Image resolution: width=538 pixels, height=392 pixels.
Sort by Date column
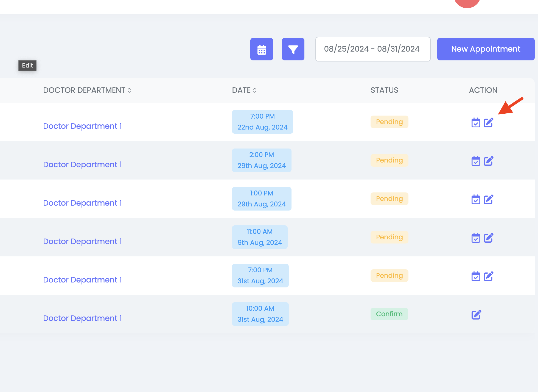[244, 90]
